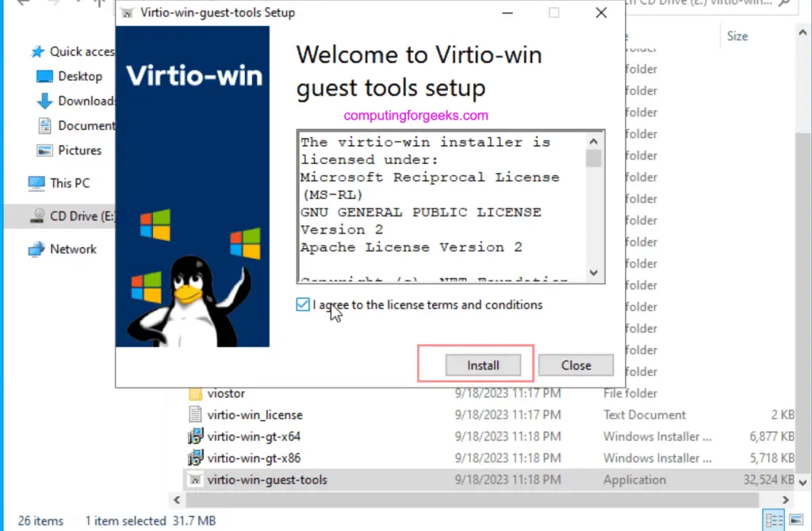Select Quick access star icon

point(37,52)
